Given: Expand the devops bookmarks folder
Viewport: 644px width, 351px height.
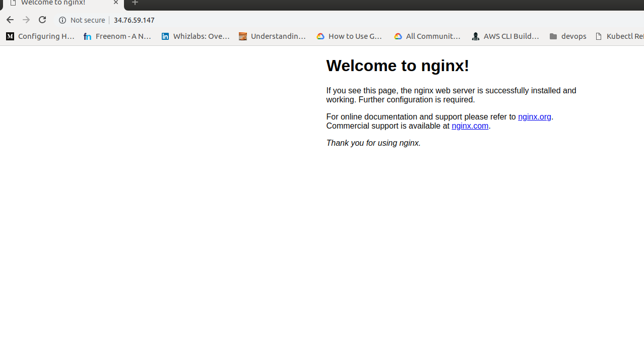Looking at the screenshot, I should 568,36.
